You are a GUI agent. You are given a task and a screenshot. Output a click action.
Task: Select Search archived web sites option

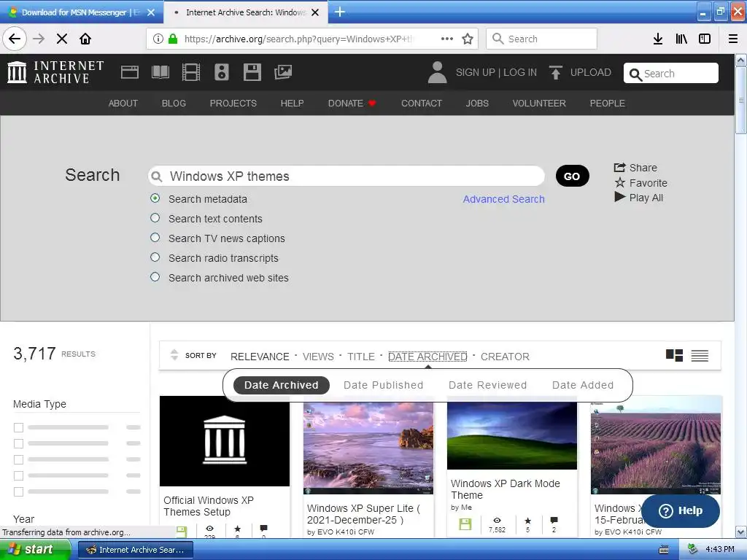155,276
